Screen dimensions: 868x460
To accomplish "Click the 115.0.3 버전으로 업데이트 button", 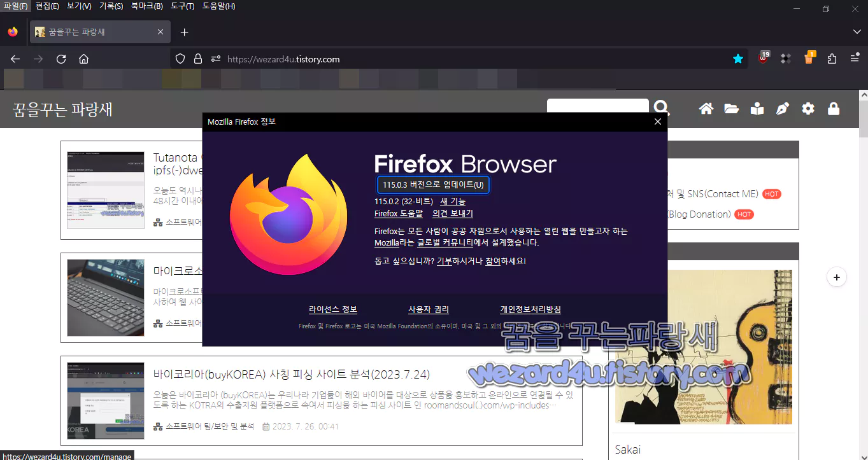I will point(433,185).
